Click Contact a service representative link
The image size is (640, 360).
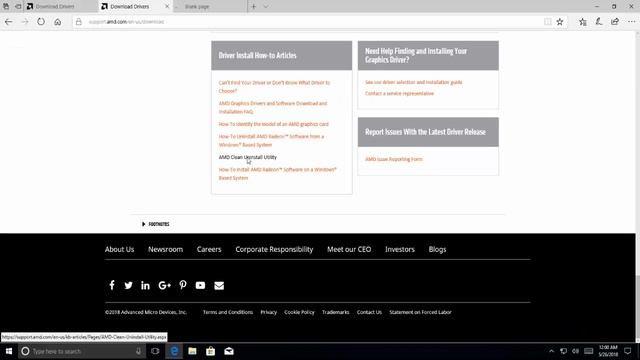pyautogui.click(x=399, y=93)
